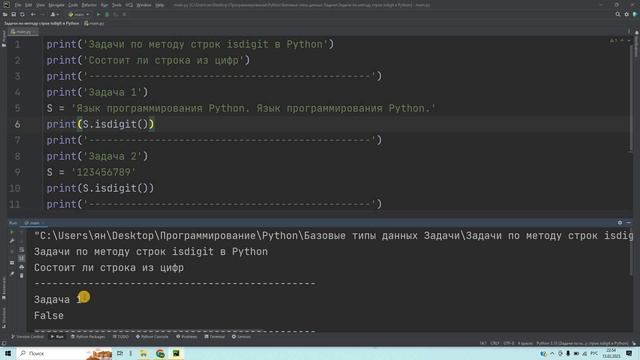Click line number 9 in gutter
The width and height of the screenshot is (640, 360).
coord(17,172)
